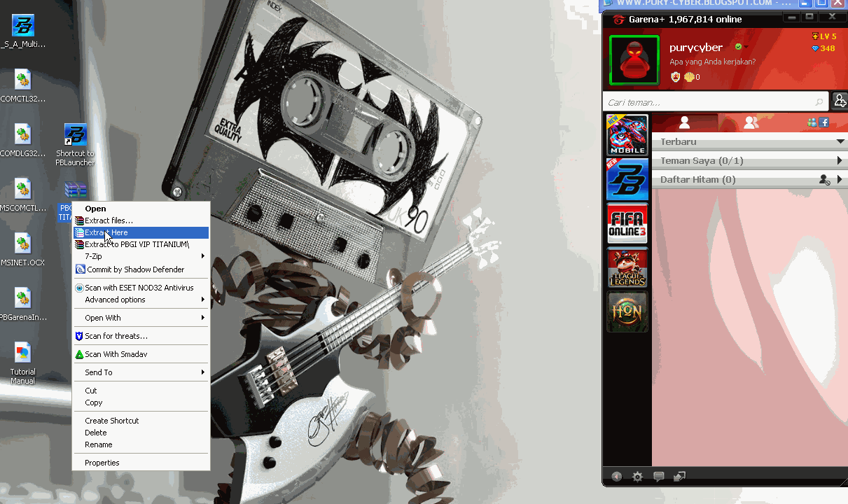Select Delete in context menu
Image resolution: width=848 pixels, height=504 pixels.
pos(141,433)
